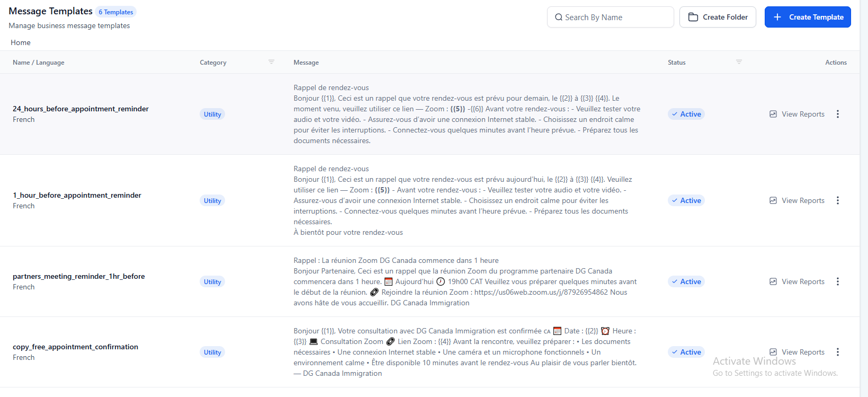
Task: Click the Message Templates page title
Action: click(50, 11)
